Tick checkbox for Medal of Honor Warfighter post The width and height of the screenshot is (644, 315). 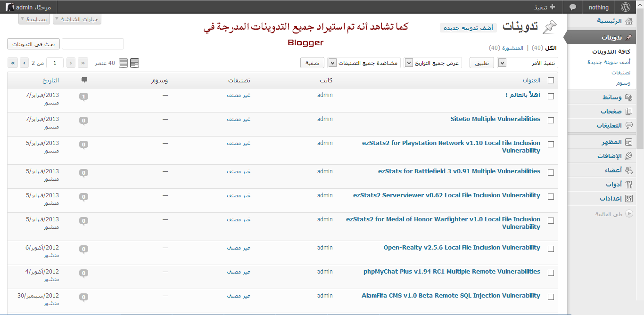[x=551, y=220]
